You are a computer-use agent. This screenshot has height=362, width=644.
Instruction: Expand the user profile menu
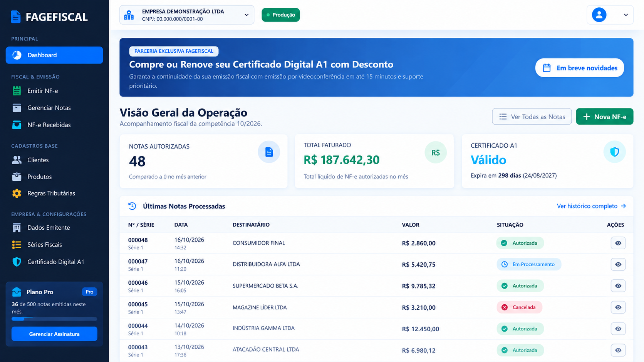click(x=610, y=15)
